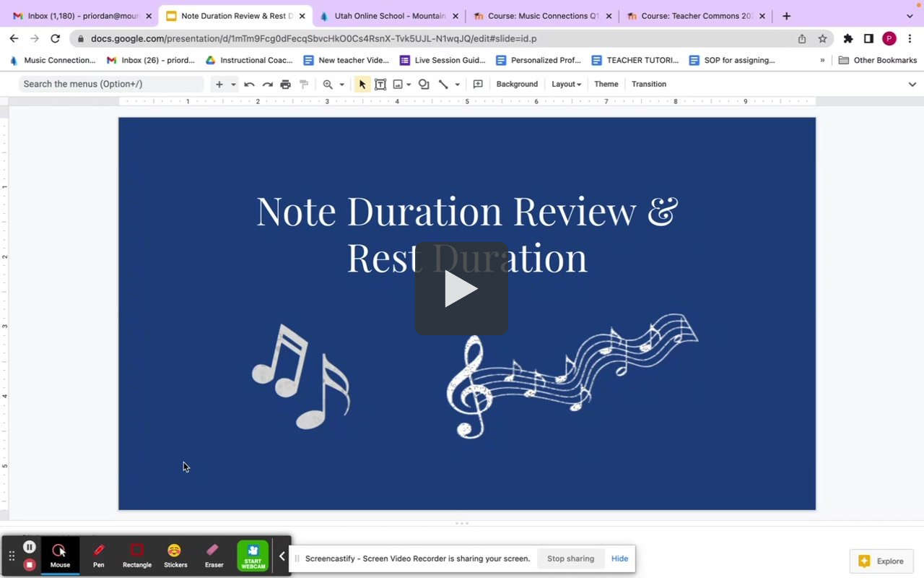The width and height of the screenshot is (924, 578).
Task: Switch to the Eraser annotation tool
Action: click(x=213, y=553)
